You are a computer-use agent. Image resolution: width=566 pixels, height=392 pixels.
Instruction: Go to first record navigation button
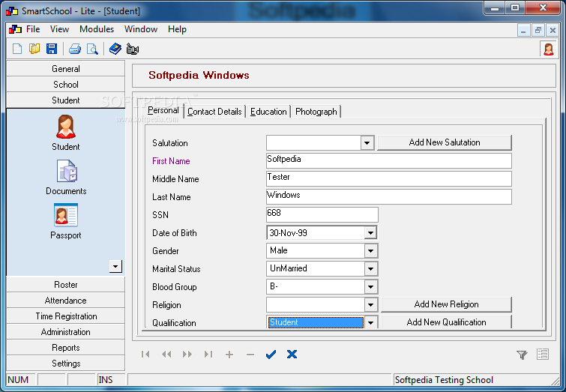pyautogui.click(x=145, y=354)
